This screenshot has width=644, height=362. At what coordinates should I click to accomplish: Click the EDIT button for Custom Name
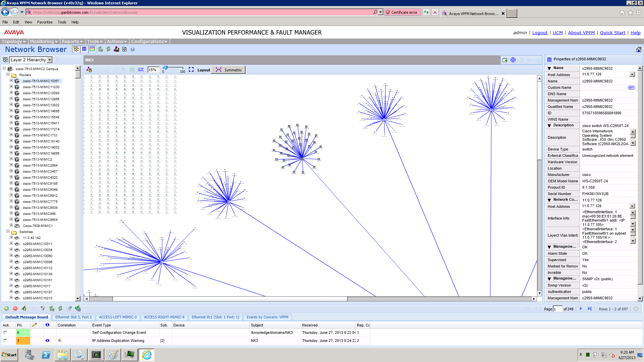coord(631,88)
